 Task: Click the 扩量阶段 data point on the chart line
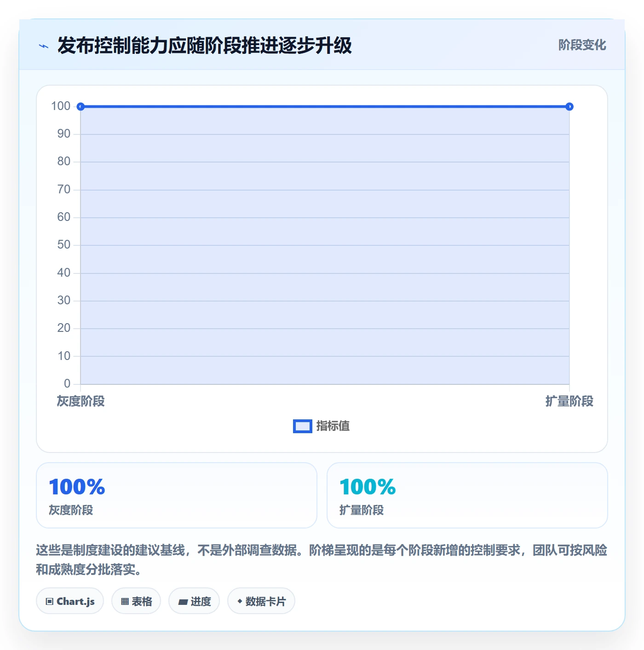(x=569, y=107)
